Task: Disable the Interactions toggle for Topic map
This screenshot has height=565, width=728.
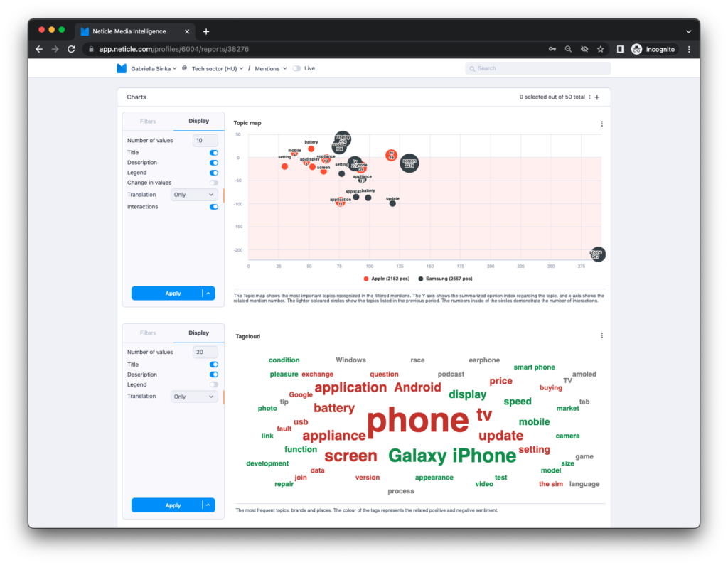Action: (213, 207)
